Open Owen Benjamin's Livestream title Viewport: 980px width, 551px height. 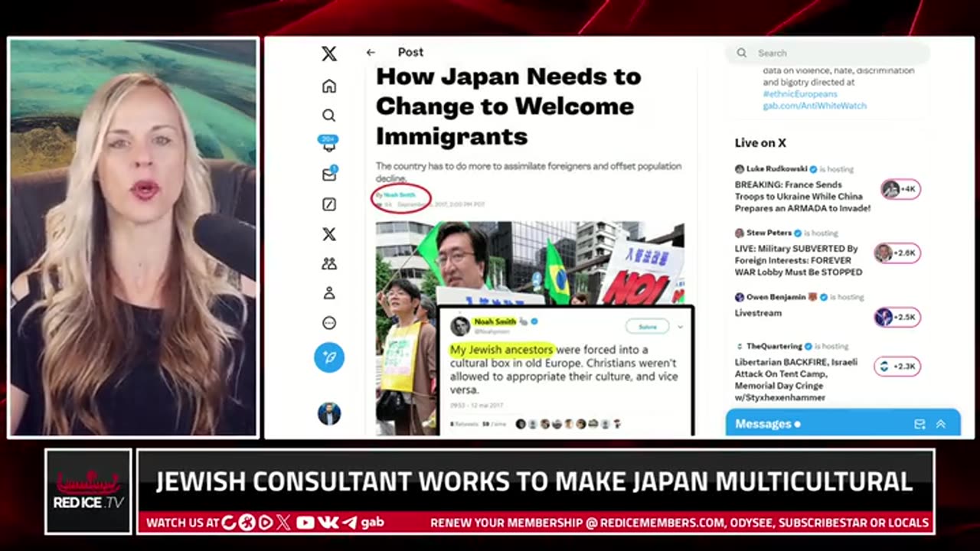(x=758, y=313)
